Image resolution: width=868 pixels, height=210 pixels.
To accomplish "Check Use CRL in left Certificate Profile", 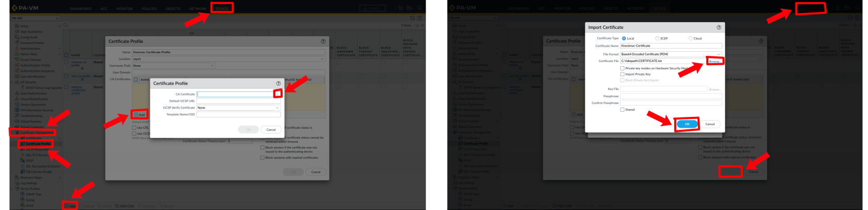I will tap(134, 127).
